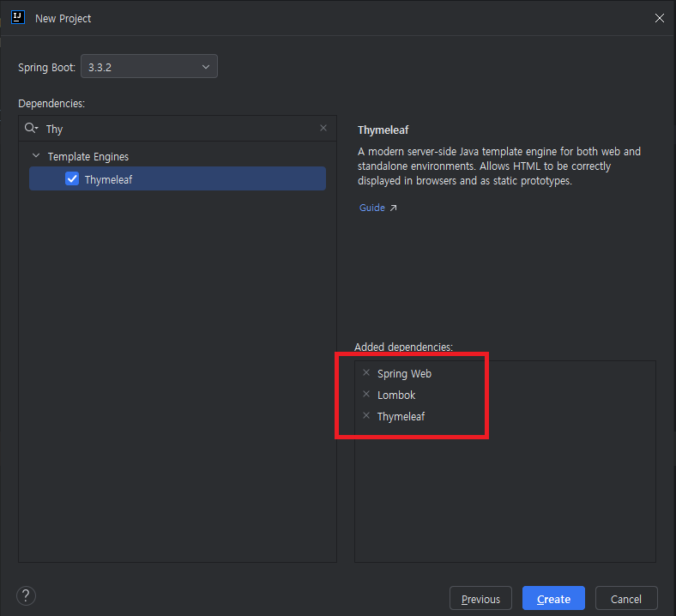This screenshot has height=616, width=676.
Task: Close the New Project dialog
Action: (659, 18)
